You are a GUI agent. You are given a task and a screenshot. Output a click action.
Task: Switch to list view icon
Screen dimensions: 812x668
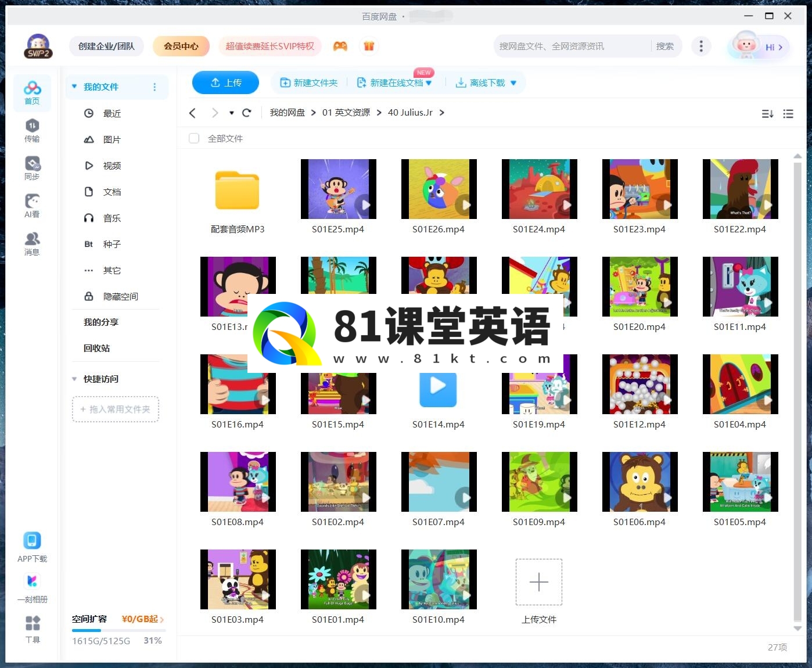click(x=788, y=114)
